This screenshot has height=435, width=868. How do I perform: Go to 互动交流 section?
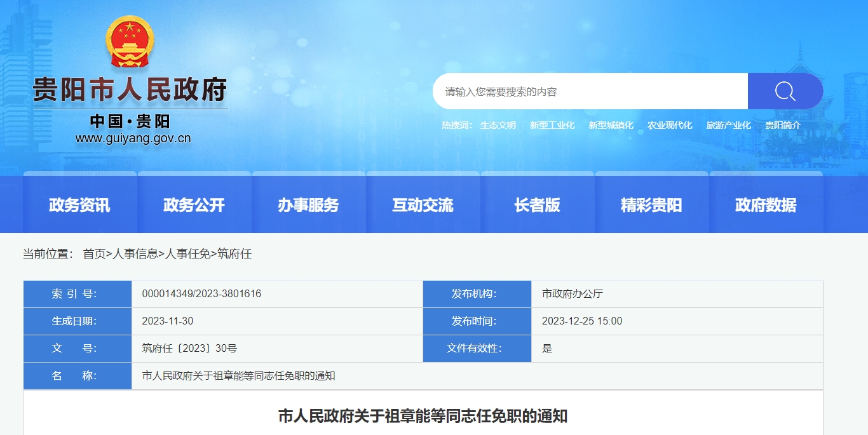[x=423, y=205]
